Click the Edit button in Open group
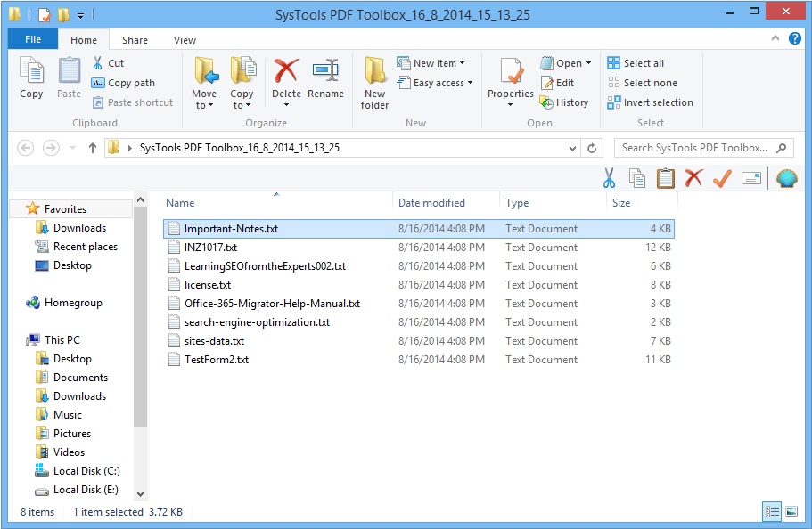This screenshot has width=812, height=529. [x=558, y=83]
